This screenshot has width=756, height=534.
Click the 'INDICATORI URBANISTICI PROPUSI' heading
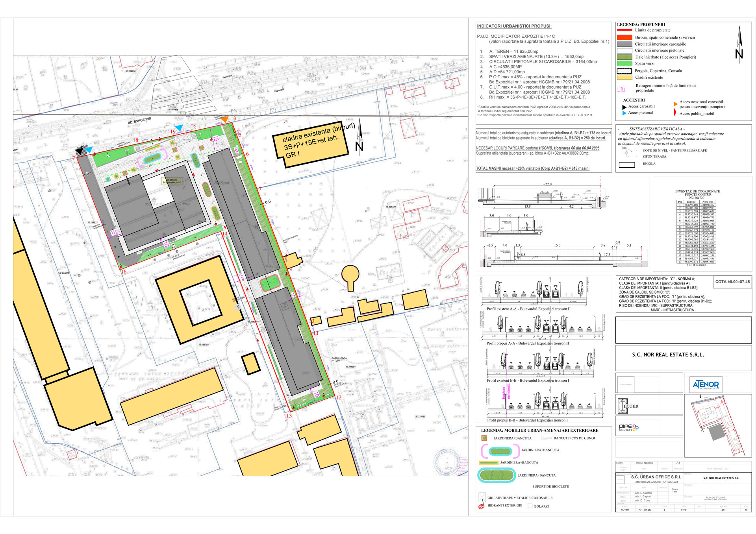(514, 26)
